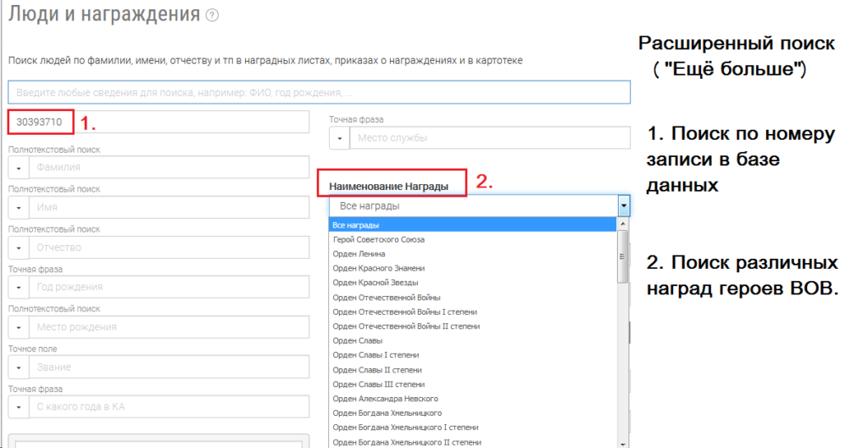Select Герой Советского Союза from awards list
The height and width of the screenshot is (448, 868).
click(x=379, y=240)
